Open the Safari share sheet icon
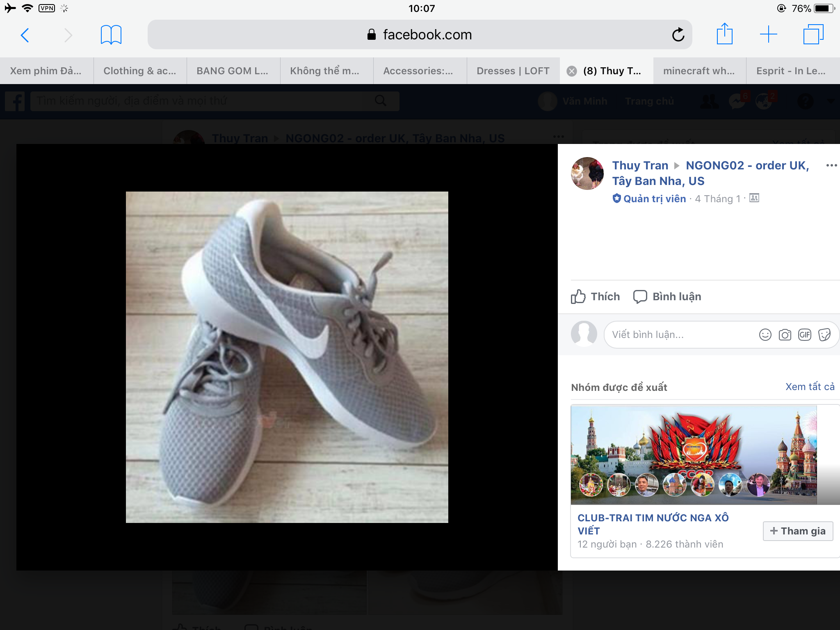The height and width of the screenshot is (630, 840). [724, 34]
